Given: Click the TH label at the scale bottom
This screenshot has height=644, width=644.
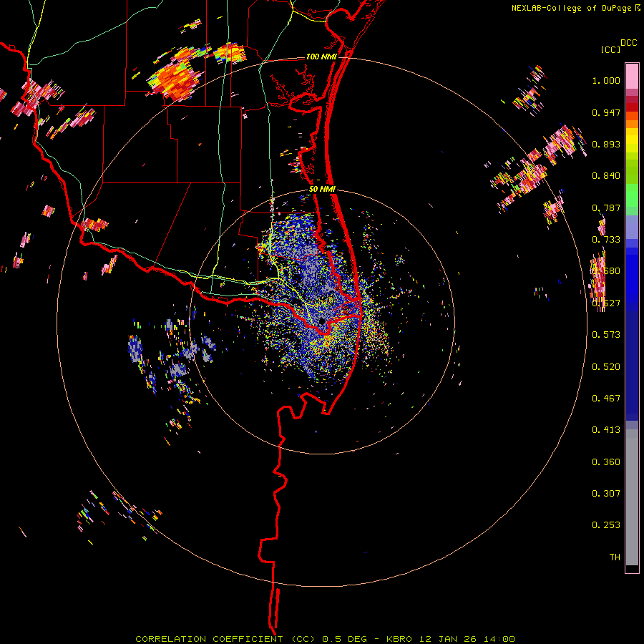Looking at the screenshot, I should 615,557.
